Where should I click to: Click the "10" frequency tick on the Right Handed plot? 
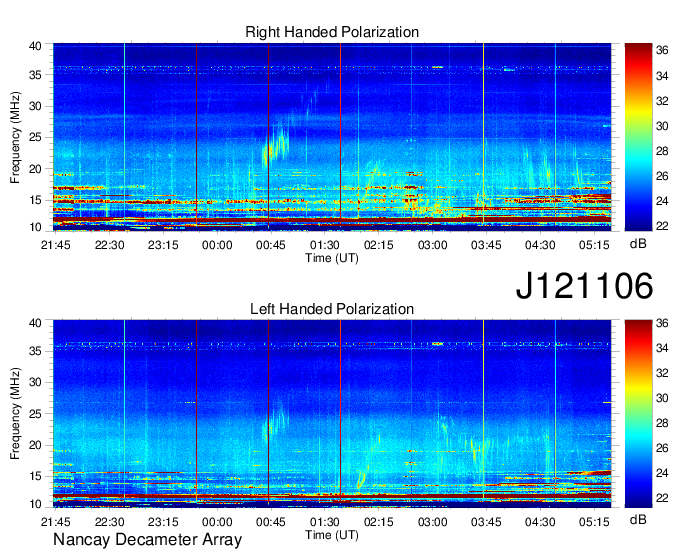[35, 227]
